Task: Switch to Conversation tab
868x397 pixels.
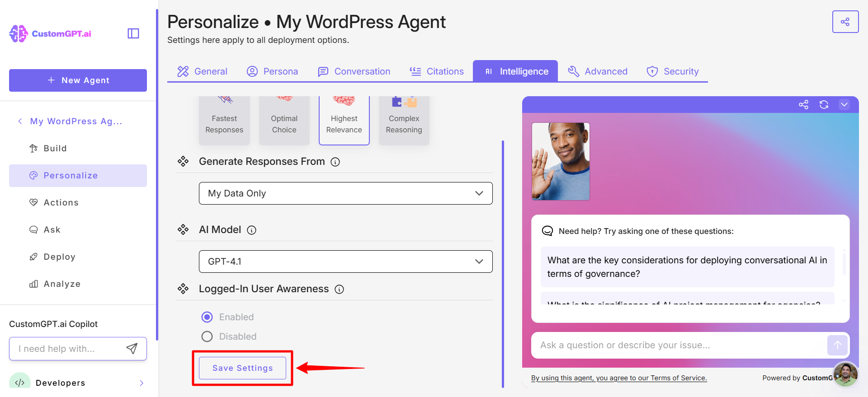Action: tap(354, 71)
